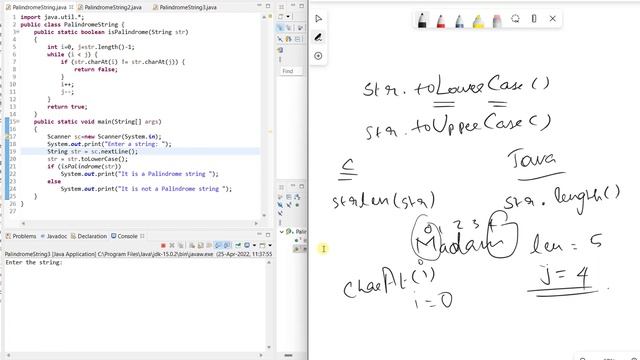Open the Javadoc view tab

(x=53, y=236)
